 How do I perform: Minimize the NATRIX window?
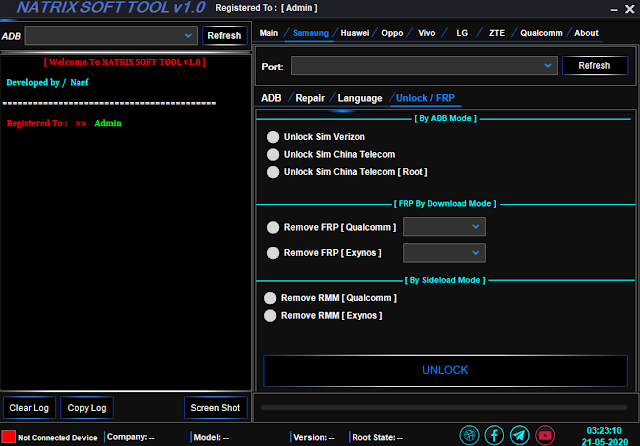point(614,9)
